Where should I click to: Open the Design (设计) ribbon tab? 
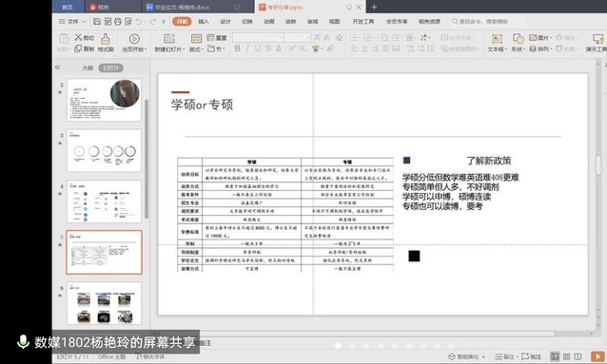point(225,21)
